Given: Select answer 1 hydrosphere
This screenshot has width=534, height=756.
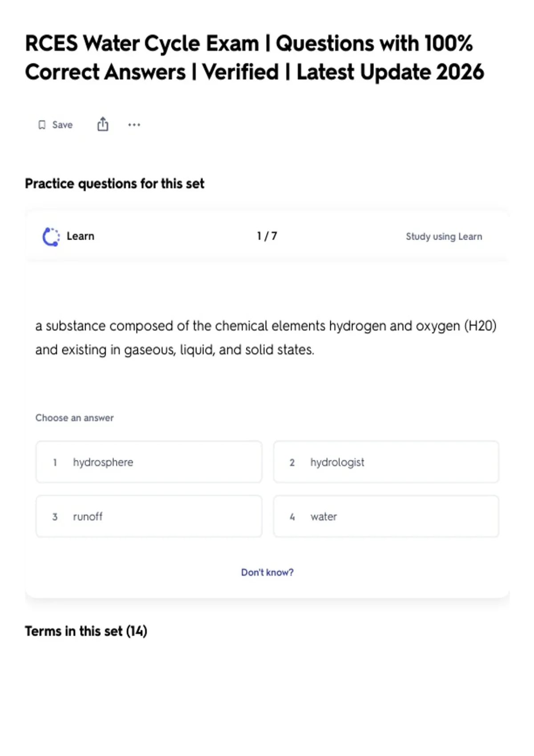Looking at the screenshot, I should point(149,462).
